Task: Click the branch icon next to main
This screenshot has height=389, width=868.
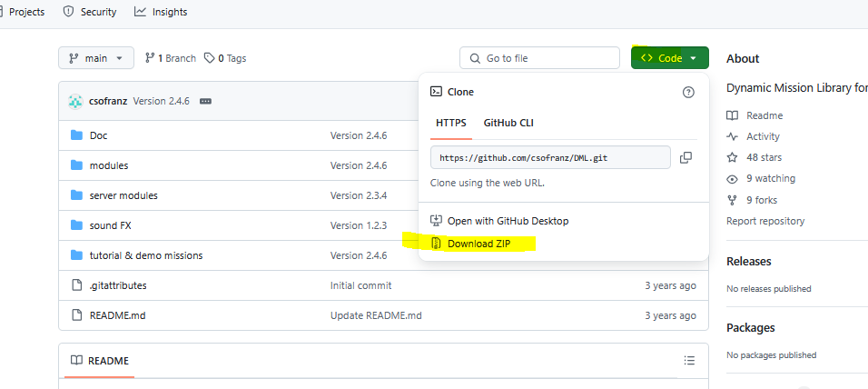Action: (73, 58)
